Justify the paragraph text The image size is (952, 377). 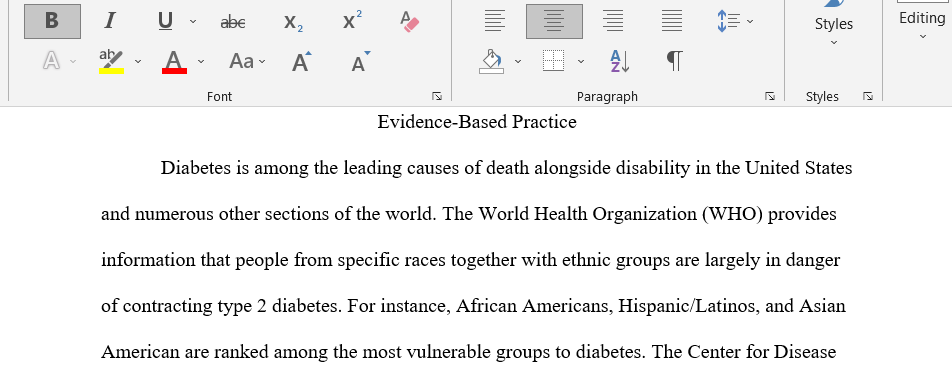click(672, 21)
